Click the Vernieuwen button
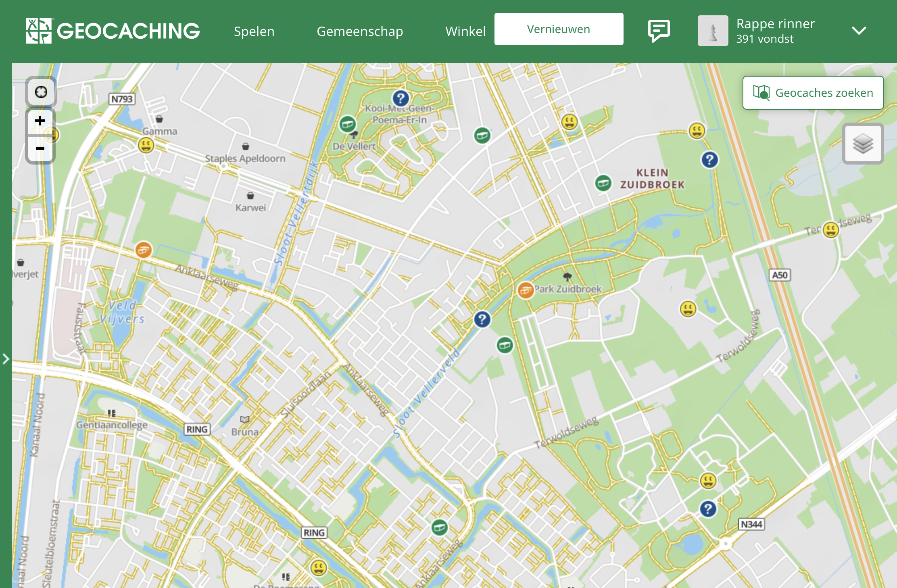The image size is (897, 588). point(559,29)
